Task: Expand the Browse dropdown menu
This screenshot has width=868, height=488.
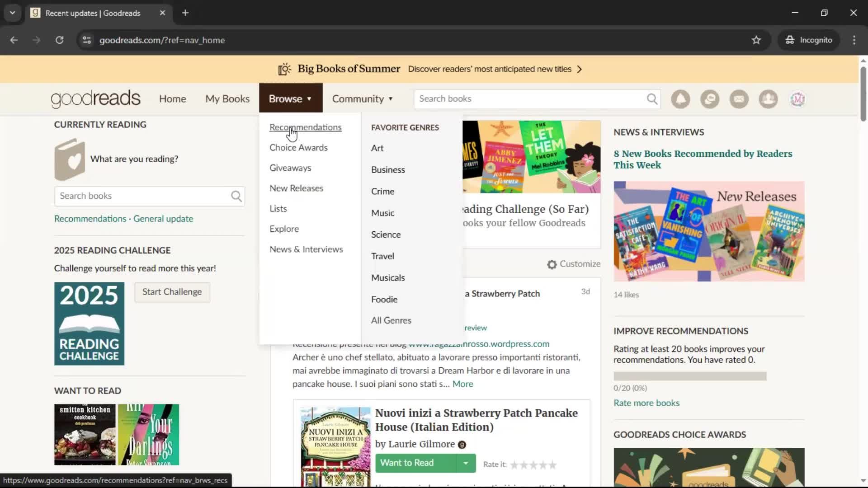Action: pyautogui.click(x=291, y=99)
